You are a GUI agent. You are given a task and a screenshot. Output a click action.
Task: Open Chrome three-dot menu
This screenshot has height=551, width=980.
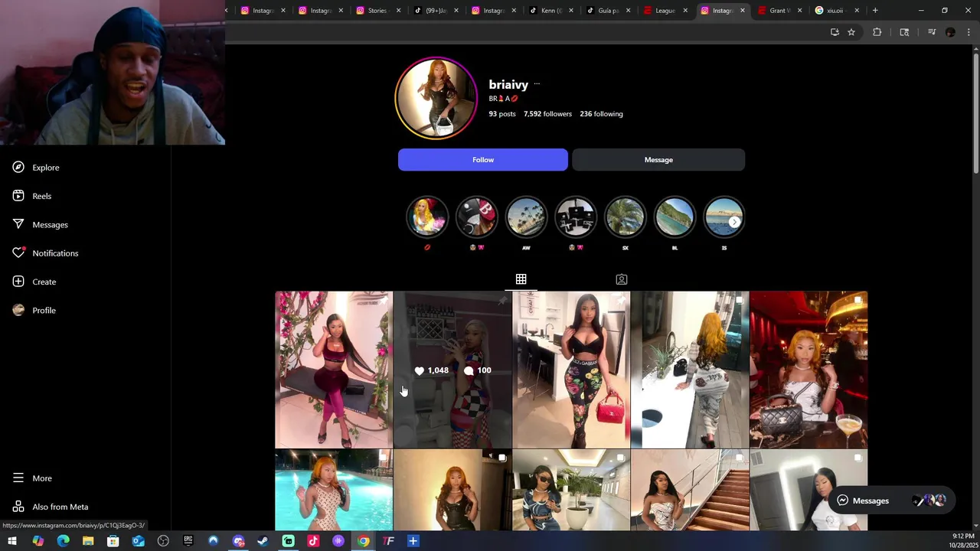point(969,32)
